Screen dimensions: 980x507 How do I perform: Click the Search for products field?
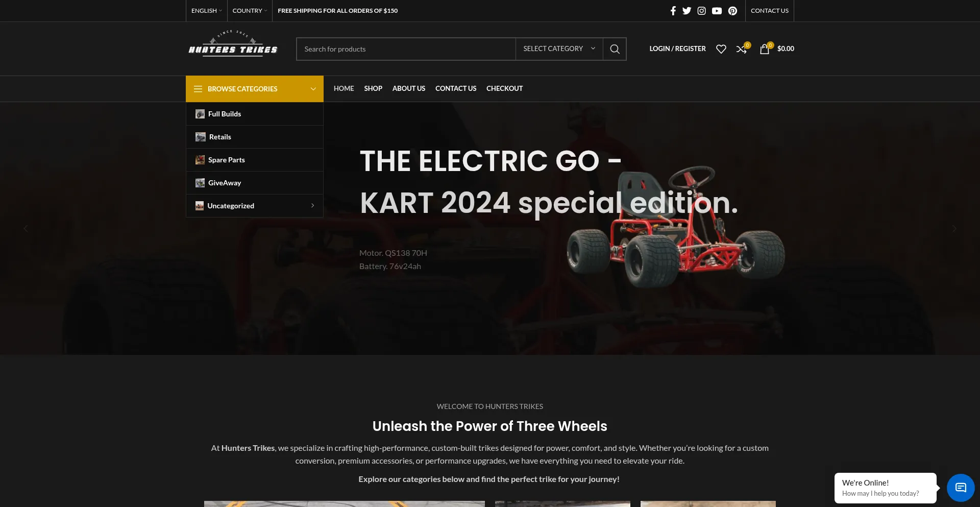click(x=406, y=49)
